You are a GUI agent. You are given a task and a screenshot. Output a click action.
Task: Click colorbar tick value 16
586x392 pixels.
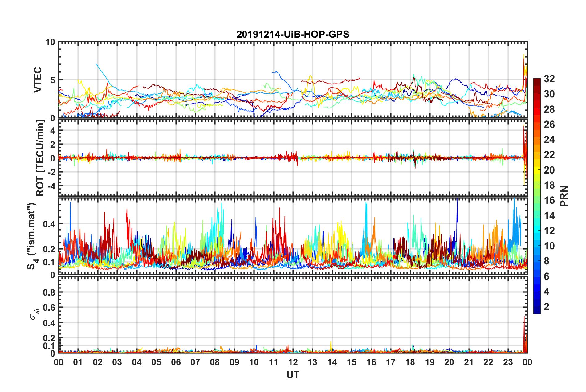(x=549, y=200)
